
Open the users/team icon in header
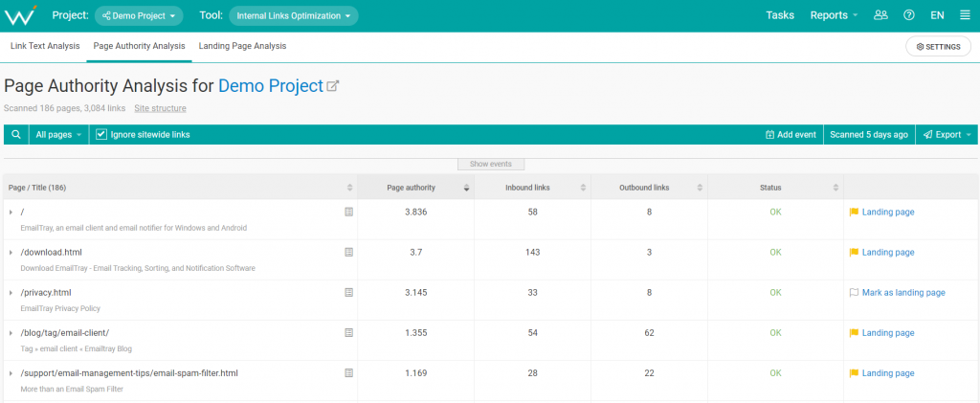pos(880,15)
